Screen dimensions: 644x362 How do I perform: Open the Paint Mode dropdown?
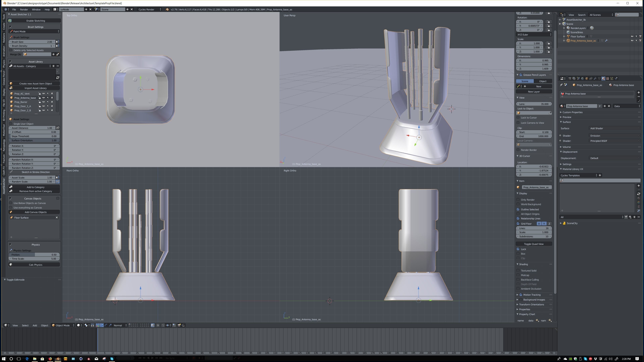pos(34,32)
